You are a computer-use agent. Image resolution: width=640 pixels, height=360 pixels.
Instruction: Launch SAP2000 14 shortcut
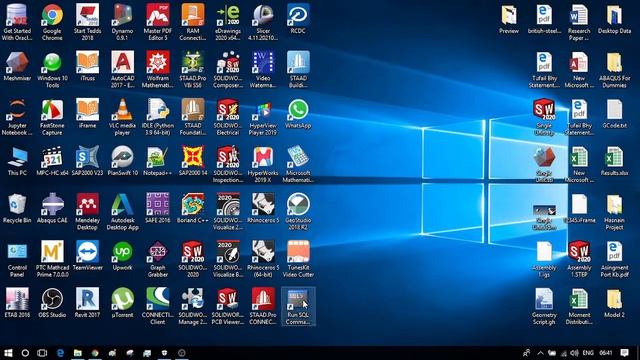[193, 161]
